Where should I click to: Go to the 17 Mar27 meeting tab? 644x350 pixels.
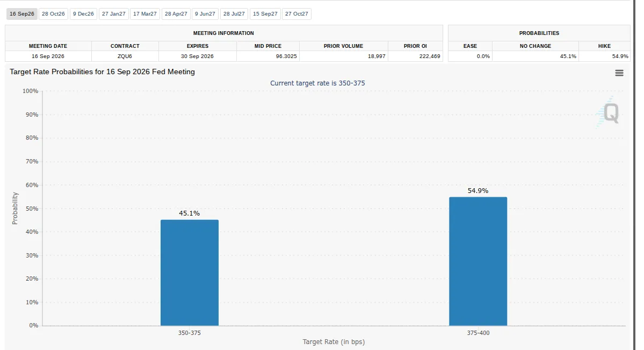coord(145,14)
